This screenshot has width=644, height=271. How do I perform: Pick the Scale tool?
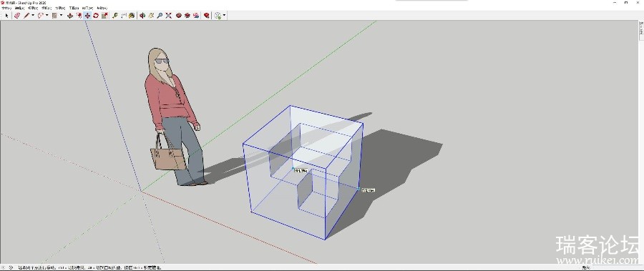(104, 16)
